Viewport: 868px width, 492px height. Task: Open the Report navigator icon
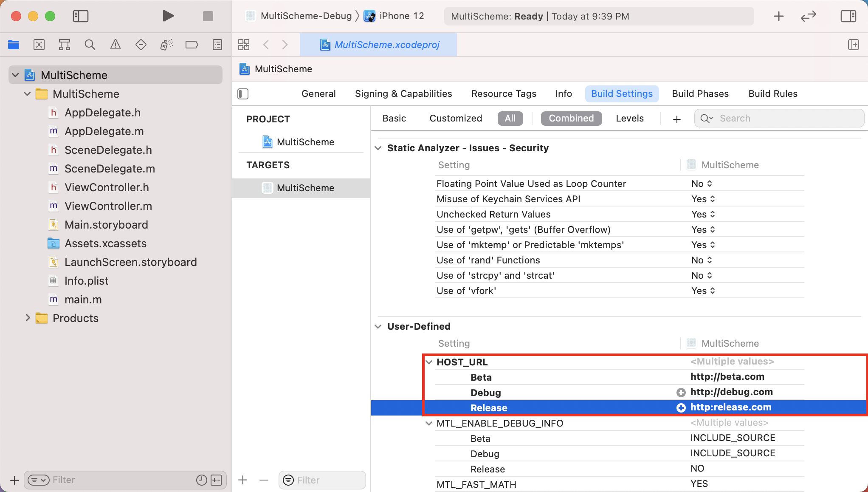click(x=217, y=45)
